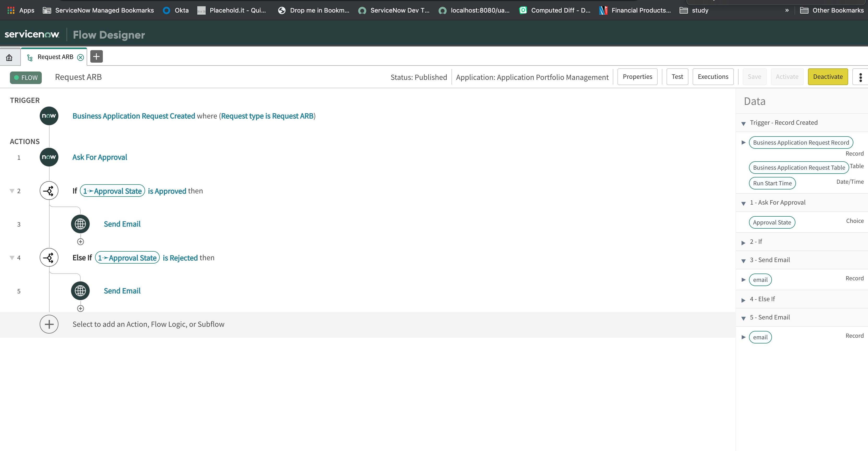Click the globe icon for step 3 Send Email
This screenshot has height=451, width=868.
tap(80, 224)
